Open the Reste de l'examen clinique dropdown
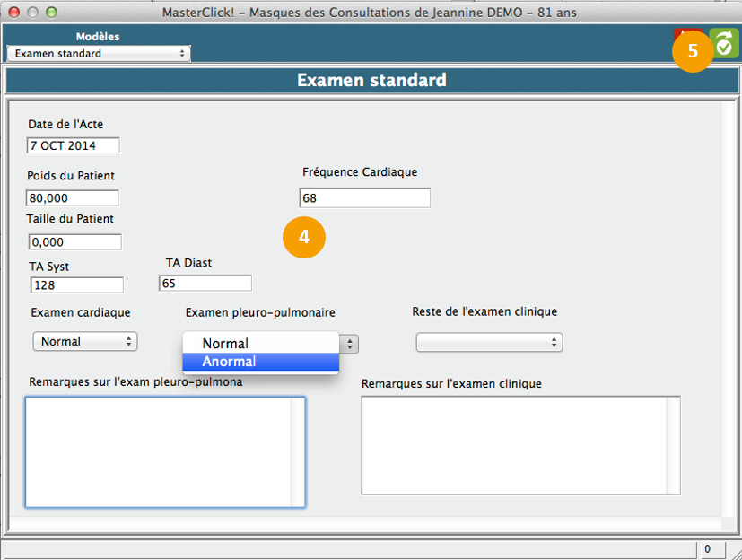This screenshot has height=560, width=742. [489, 343]
